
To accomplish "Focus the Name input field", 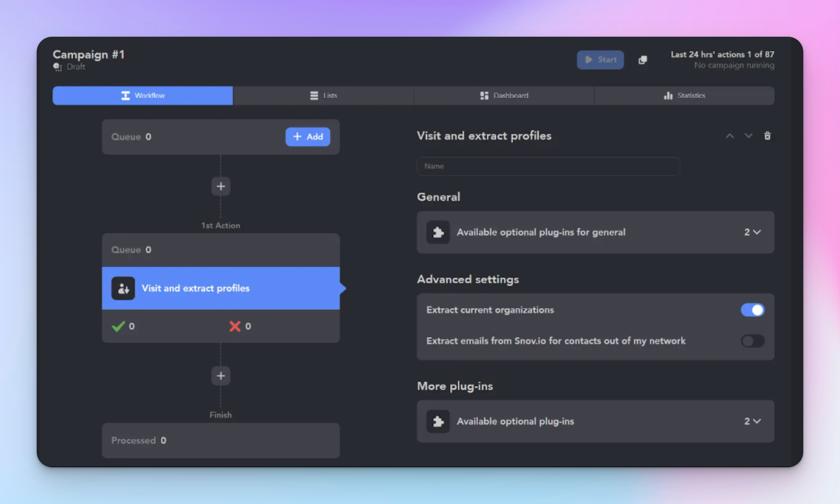I will point(548,166).
